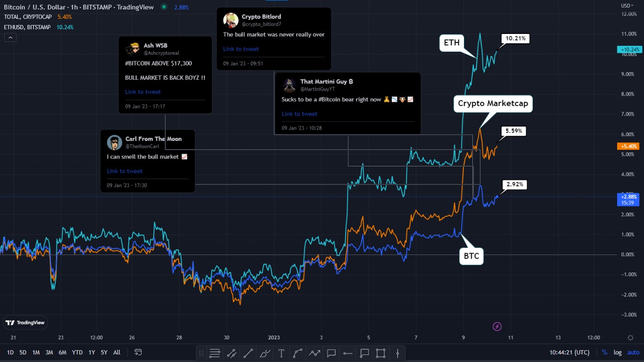The height and width of the screenshot is (362, 644).
Task: Select the vertical line tool
Action: point(398,353)
